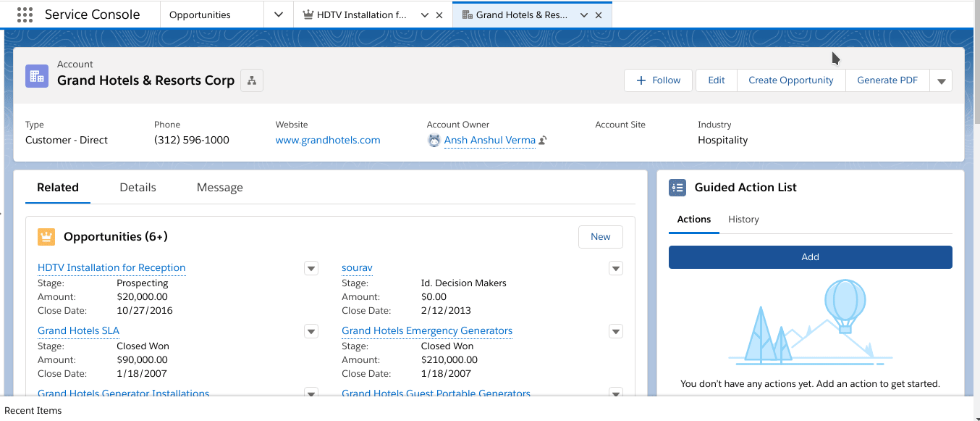Screen dimensions: 980x421
Task: Switch to the Related tab
Action: click(58, 188)
